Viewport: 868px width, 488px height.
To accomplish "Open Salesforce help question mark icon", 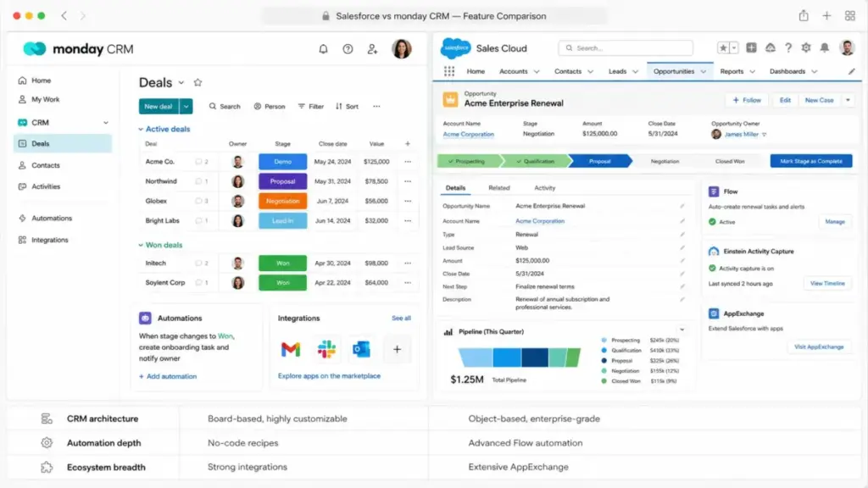I will [x=788, y=48].
